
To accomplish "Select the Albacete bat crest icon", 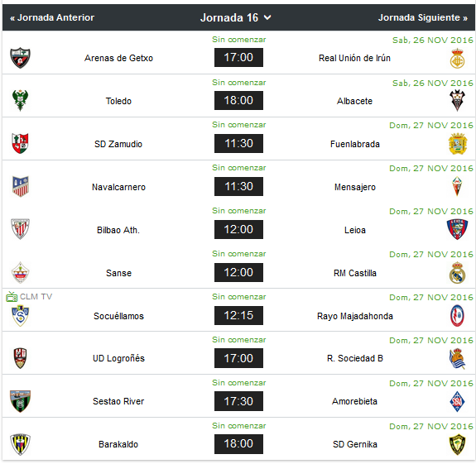I will tap(457, 100).
